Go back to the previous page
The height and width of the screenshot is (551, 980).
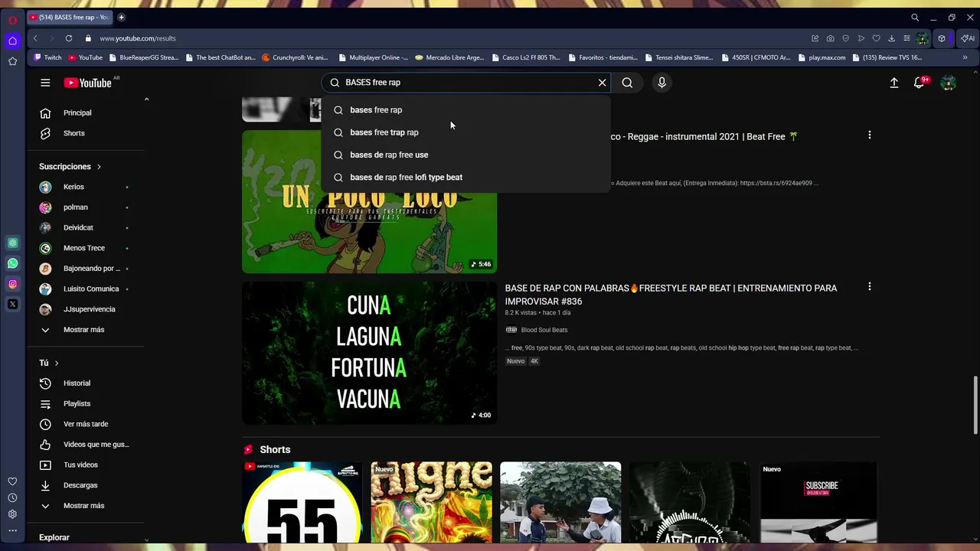tap(35, 38)
